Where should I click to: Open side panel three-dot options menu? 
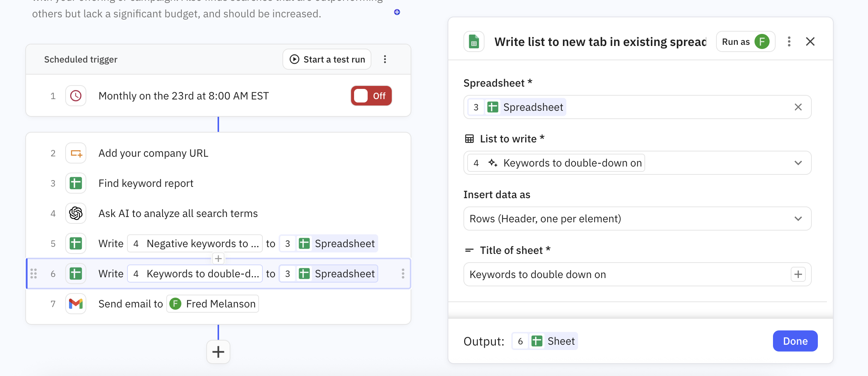click(789, 41)
